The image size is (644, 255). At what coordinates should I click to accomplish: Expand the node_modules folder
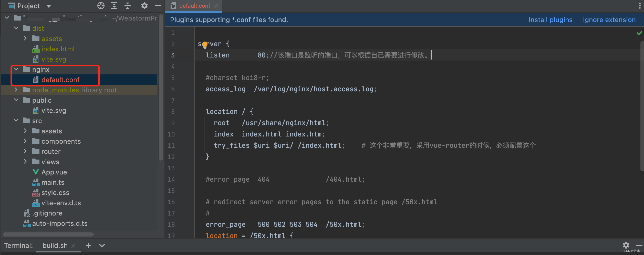[16, 90]
